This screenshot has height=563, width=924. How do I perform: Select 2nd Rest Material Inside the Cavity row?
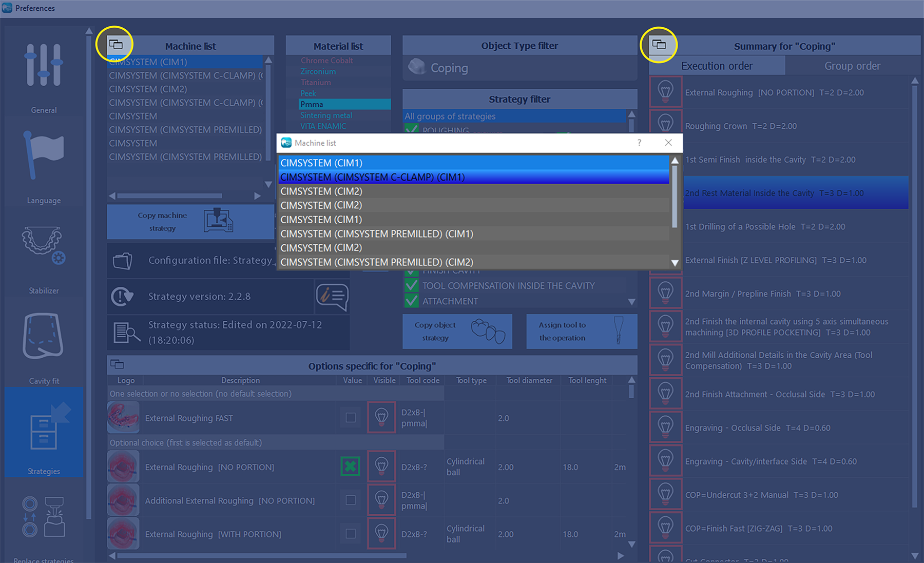pyautogui.click(x=796, y=192)
